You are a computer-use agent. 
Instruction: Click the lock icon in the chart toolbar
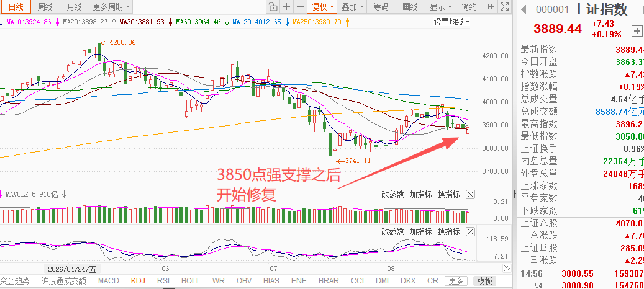272,7
